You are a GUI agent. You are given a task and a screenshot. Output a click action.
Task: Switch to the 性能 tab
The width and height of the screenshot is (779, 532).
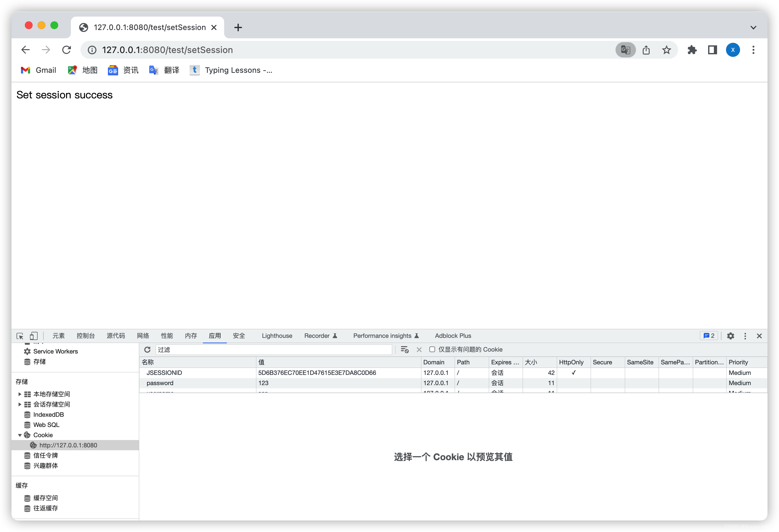167,336
